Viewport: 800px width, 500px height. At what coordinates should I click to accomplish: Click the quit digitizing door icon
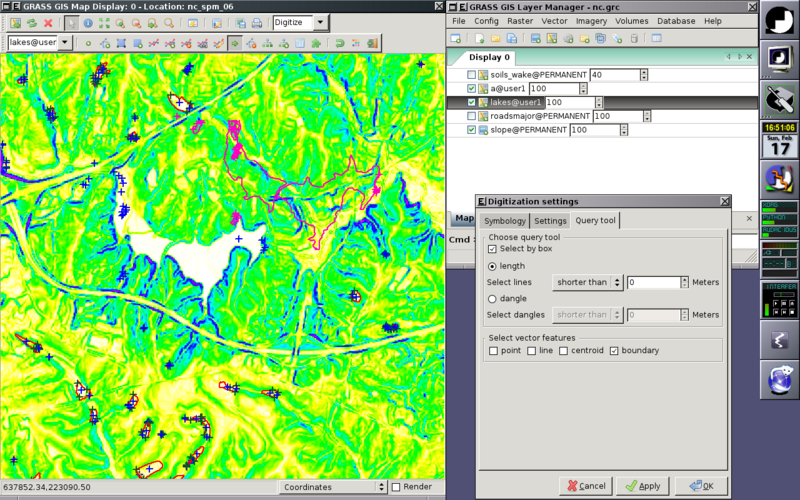coord(372,43)
